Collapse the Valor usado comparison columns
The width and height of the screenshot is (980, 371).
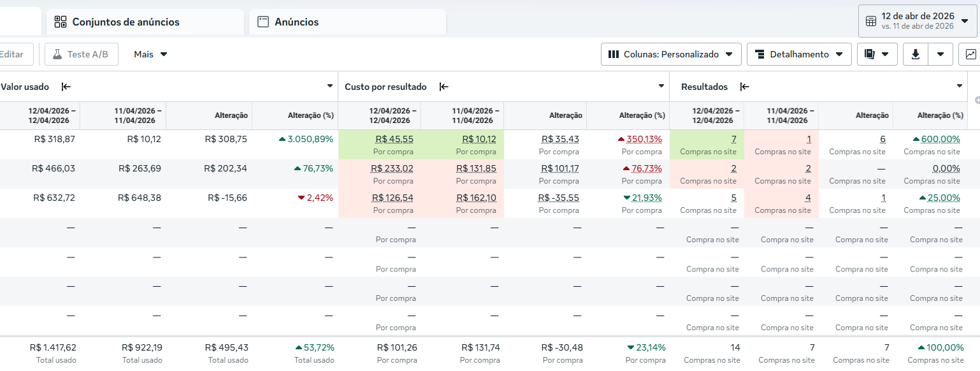[x=66, y=87]
